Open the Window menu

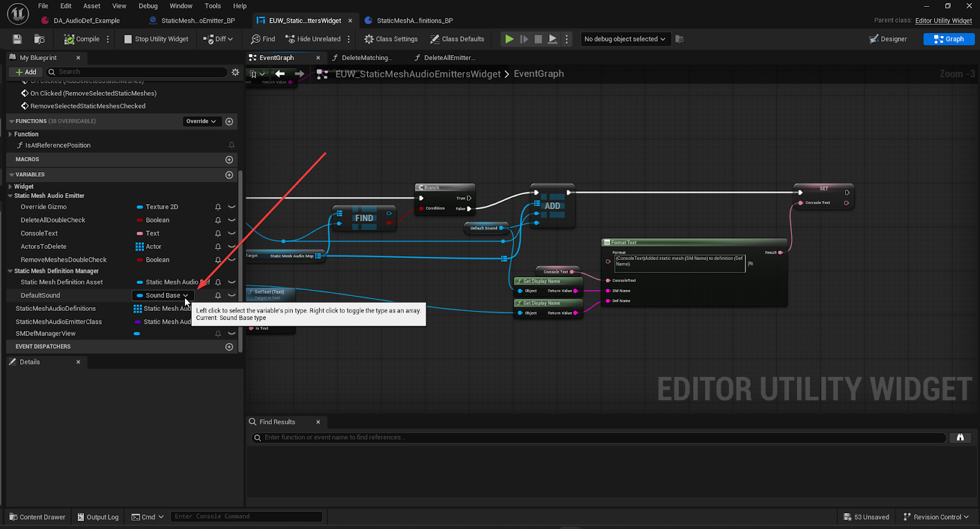181,6
